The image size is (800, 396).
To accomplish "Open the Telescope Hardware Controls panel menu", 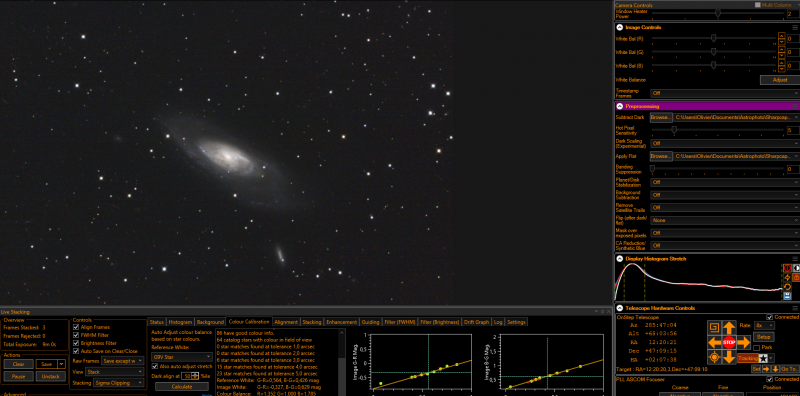I will point(795,308).
